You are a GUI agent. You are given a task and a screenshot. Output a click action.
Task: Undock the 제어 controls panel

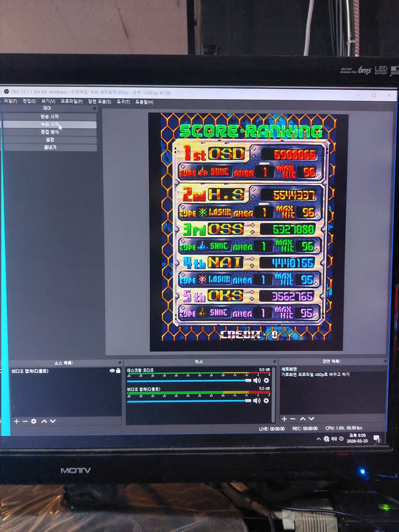[94, 108]
